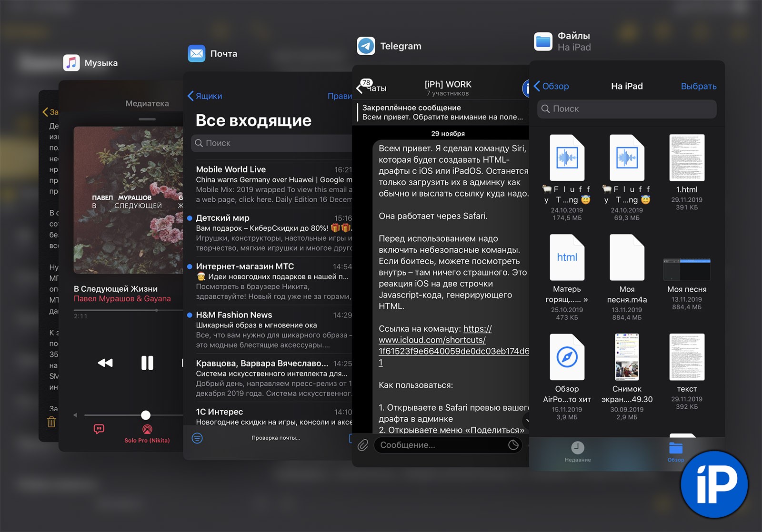Tap Выбрать in the Files app

tap(699, 86)
